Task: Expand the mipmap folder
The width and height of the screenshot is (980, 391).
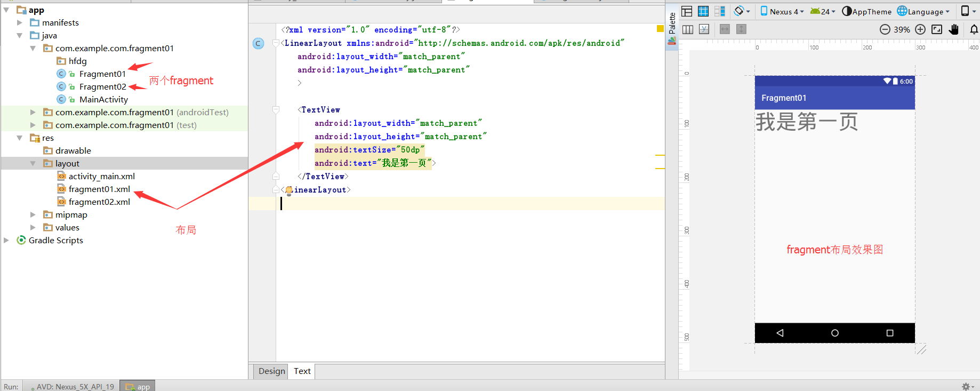Action: pyautogui.click(x=33, y=214)
